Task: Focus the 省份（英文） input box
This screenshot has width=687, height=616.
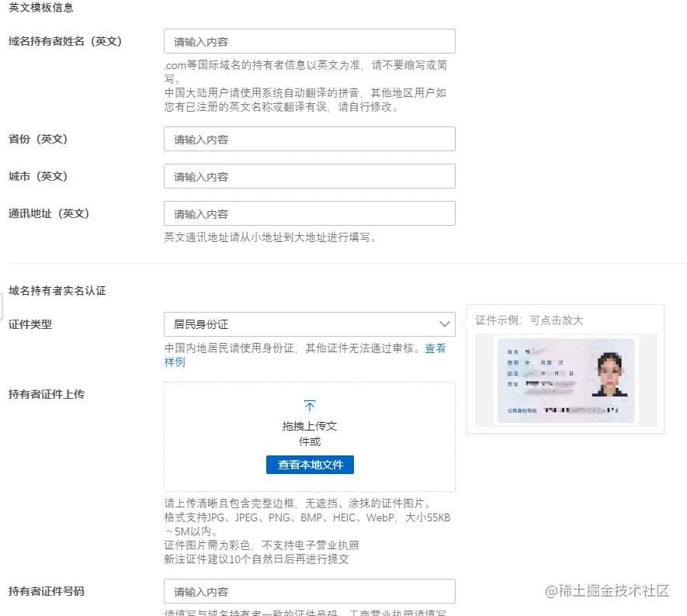Action: 309,139
